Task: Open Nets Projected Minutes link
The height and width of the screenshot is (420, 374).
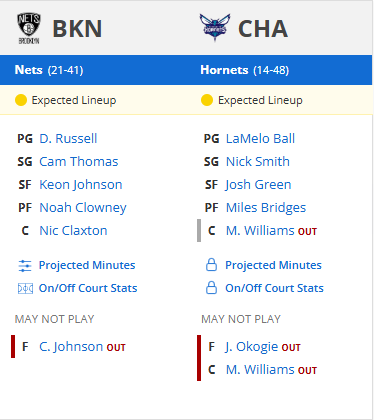Action: pos(87,265)
